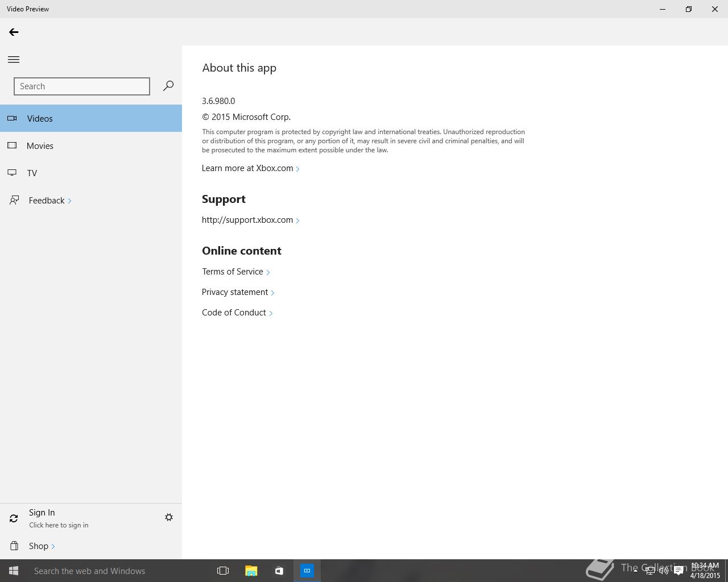The height and width of the screenshot is (582, 728).
Task: Open the Shop link
Action: pyautogui.click(x=42, y=546)
